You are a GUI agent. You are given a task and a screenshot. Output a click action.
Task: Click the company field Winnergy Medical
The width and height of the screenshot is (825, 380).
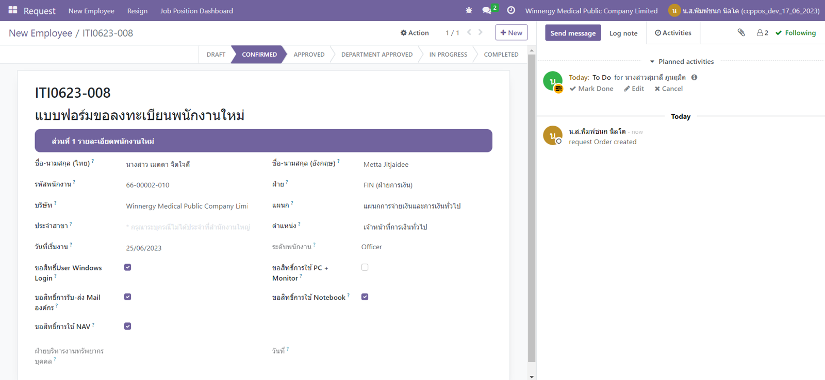187,206
